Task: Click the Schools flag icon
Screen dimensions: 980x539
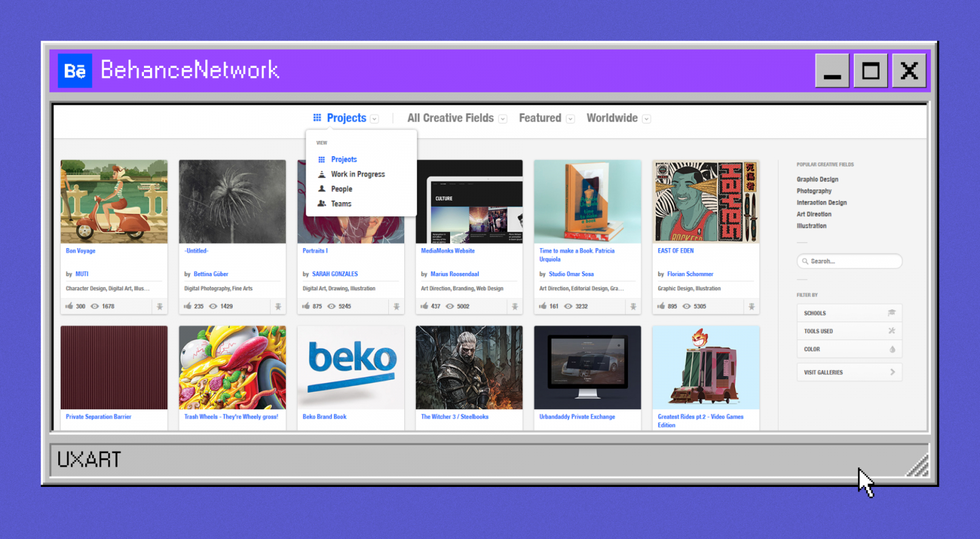Action: (x=892, y=313)
